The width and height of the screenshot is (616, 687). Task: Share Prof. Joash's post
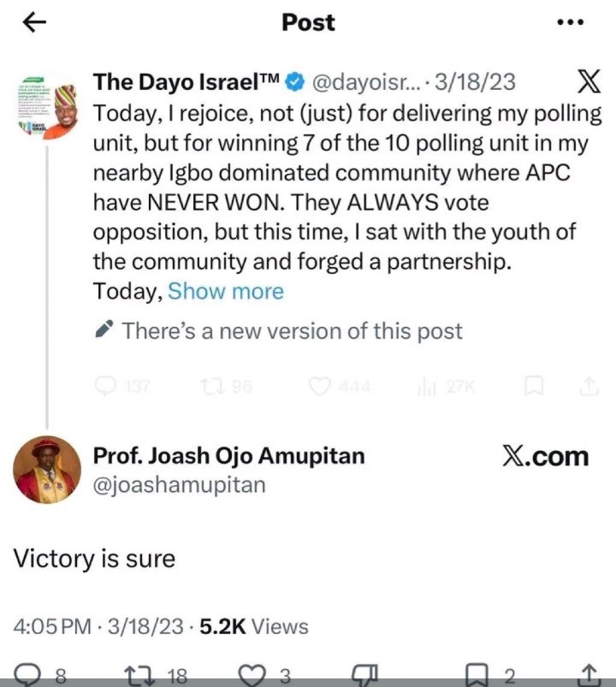coord(589,675)
